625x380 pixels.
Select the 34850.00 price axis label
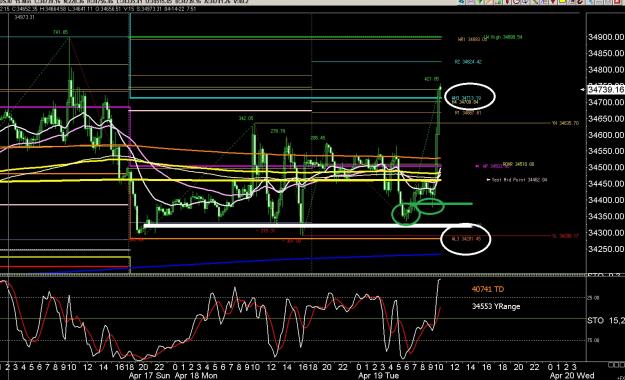tap(606, 53)
